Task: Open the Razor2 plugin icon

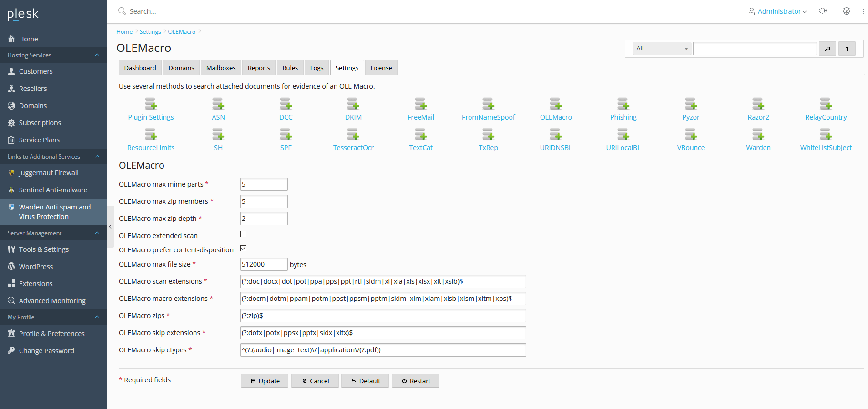Action: (x=758, y=104)
